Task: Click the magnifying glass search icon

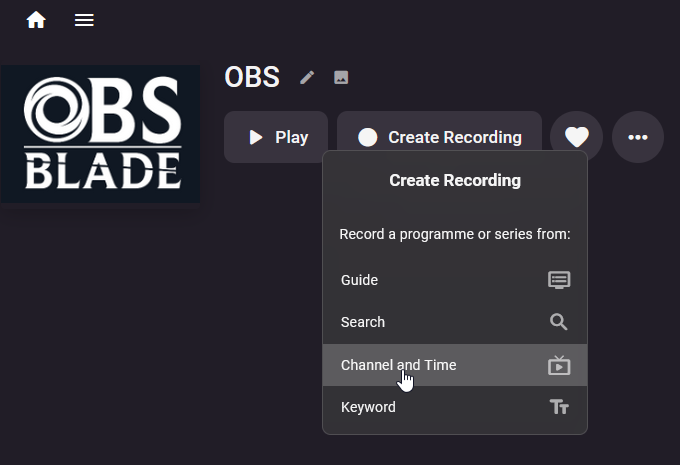Action: 559,322
